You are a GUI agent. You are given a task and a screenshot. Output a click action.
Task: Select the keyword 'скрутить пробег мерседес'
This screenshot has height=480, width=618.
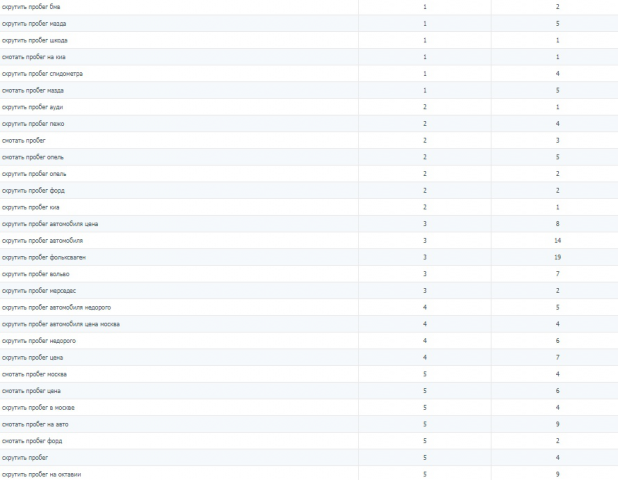[x=39, y=291]
